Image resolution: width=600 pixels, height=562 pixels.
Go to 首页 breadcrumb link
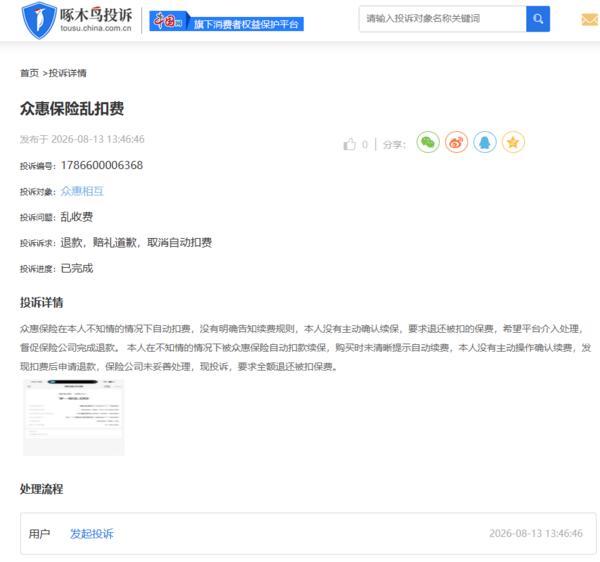pos(29,73)
